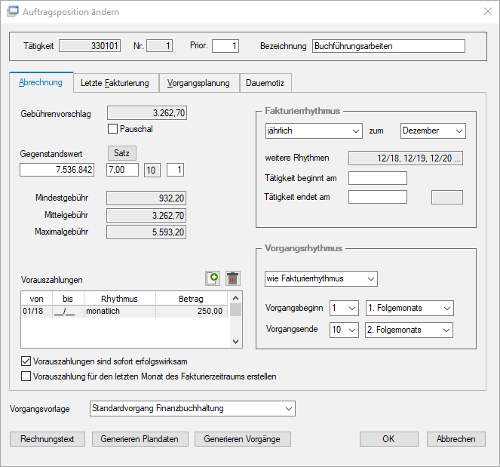The height and width of the screenshot is (467, 500).
Task: Click the Abbrechen button
Action: [456, 439]
